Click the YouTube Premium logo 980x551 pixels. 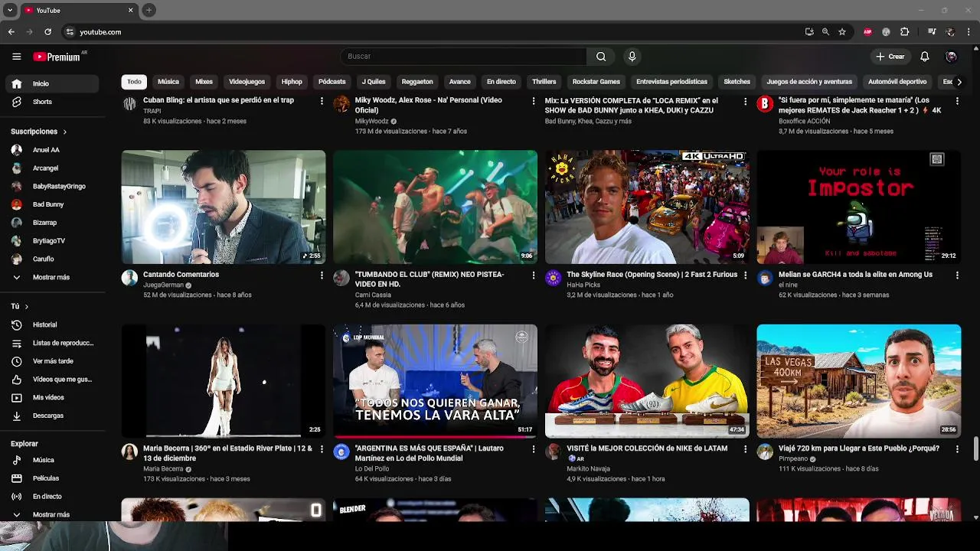point(57,57)
